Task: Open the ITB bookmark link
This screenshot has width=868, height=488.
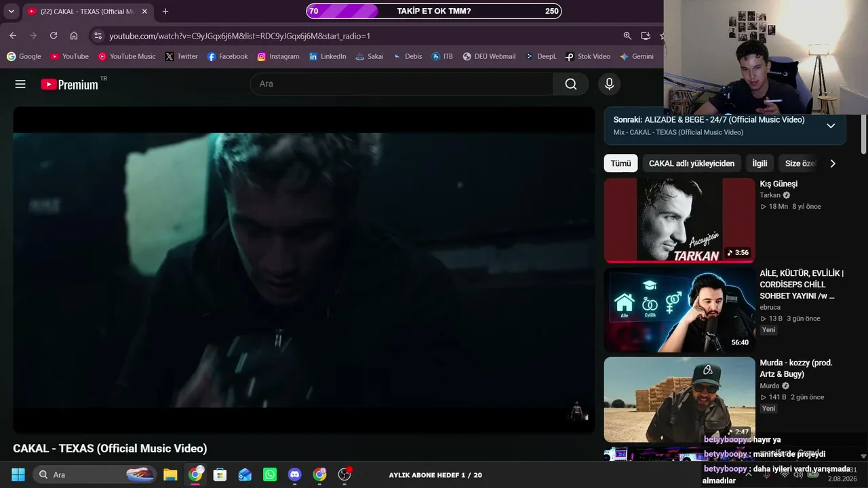Action: click(442, 56)
